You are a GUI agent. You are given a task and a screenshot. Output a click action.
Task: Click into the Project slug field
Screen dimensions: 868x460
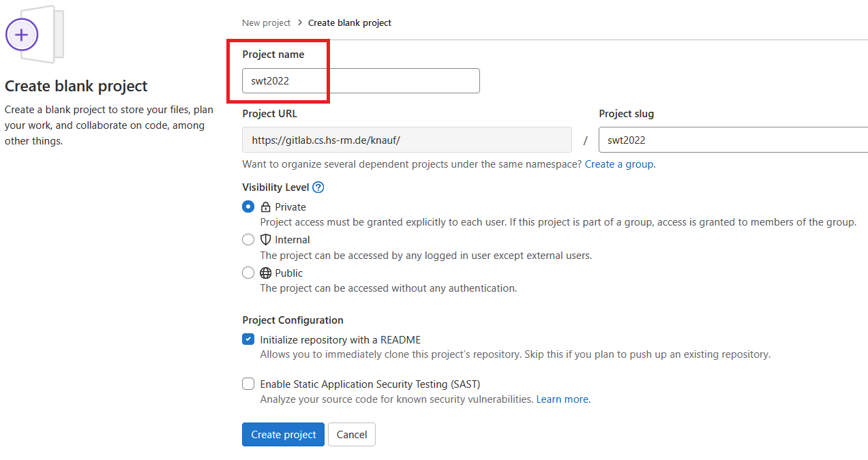coord(733,140)
